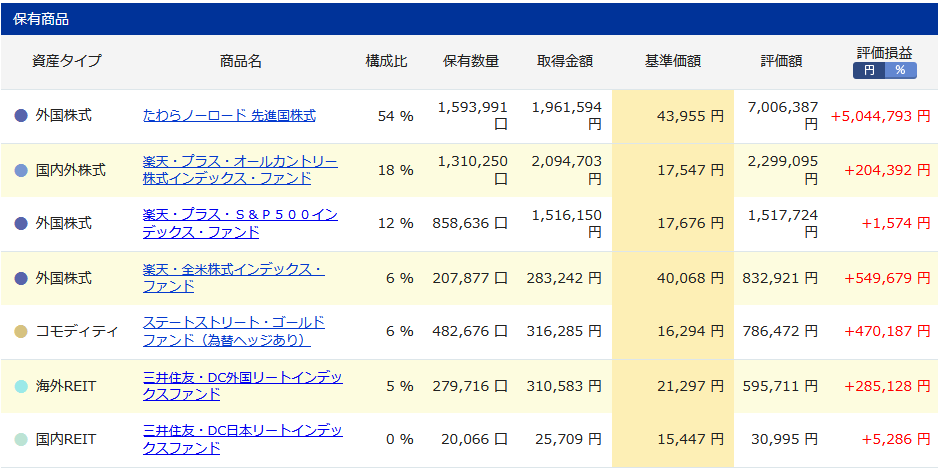Click the 基準価額 column header
Image resolution: width=938 pixels, height=468 pixels.
pos(672,61)
